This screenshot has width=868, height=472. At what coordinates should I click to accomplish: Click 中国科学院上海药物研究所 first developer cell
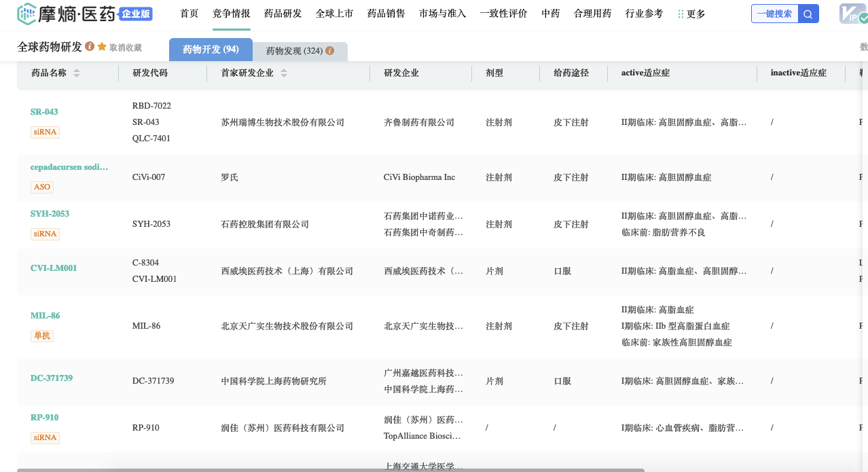(274, 381)
